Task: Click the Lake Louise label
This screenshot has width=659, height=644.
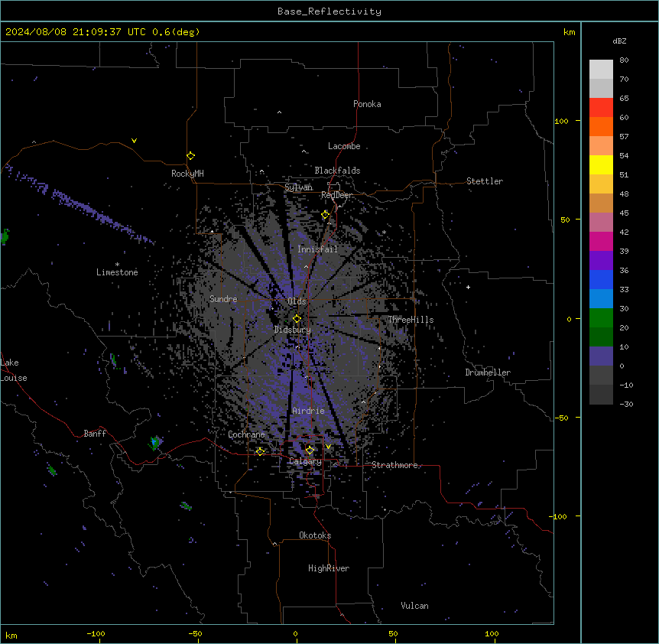Action: pyautogui.click(x=14, y=370)
